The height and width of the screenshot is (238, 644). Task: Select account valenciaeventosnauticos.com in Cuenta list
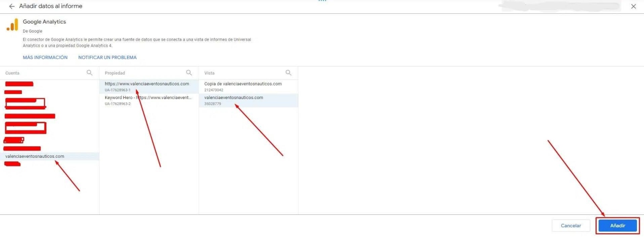[50, 157]
